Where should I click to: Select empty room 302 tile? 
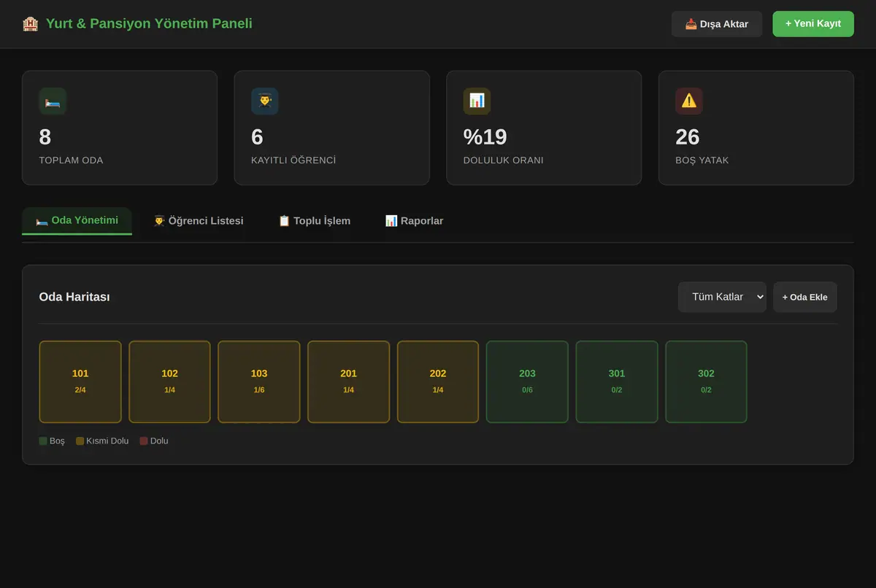706,382
